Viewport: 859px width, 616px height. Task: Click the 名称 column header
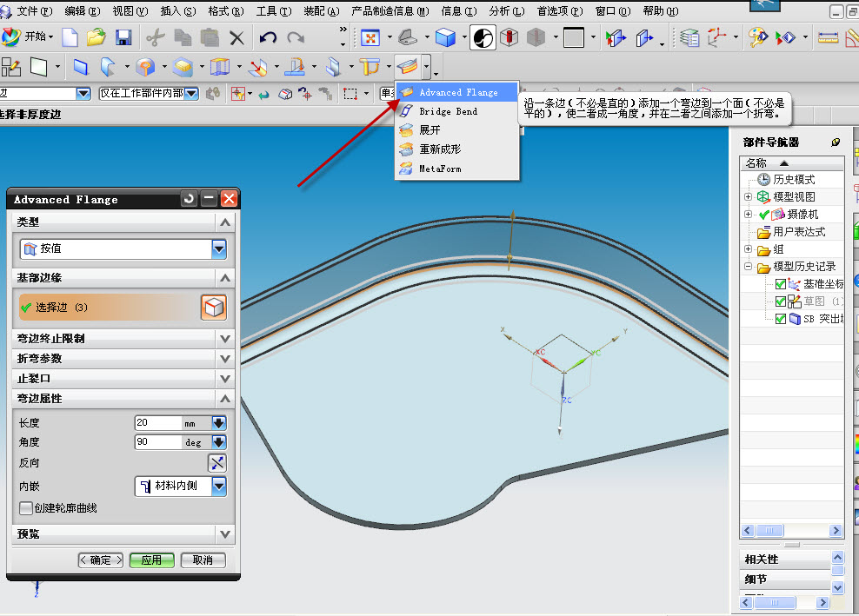pos(791,163)
